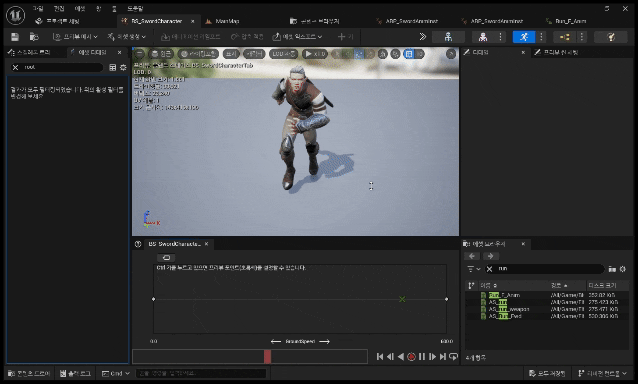Open the LOD auto dropdown
This screenshot has width=638, height=384.
(283, 54)
